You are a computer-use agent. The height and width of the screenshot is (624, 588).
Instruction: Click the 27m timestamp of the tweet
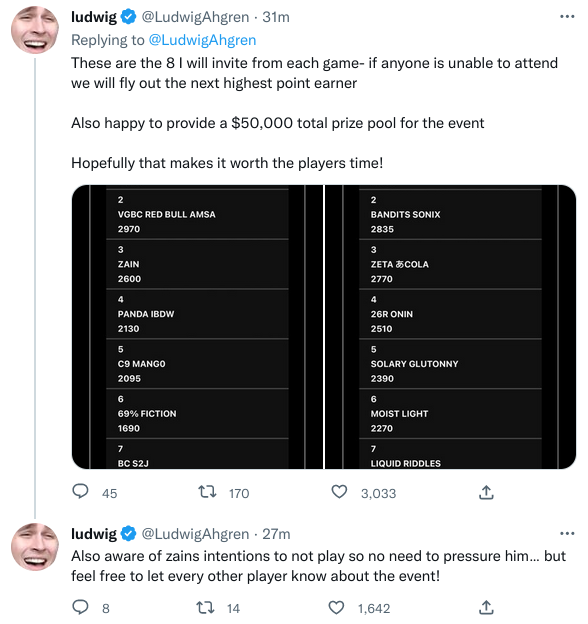click(276, 534)
